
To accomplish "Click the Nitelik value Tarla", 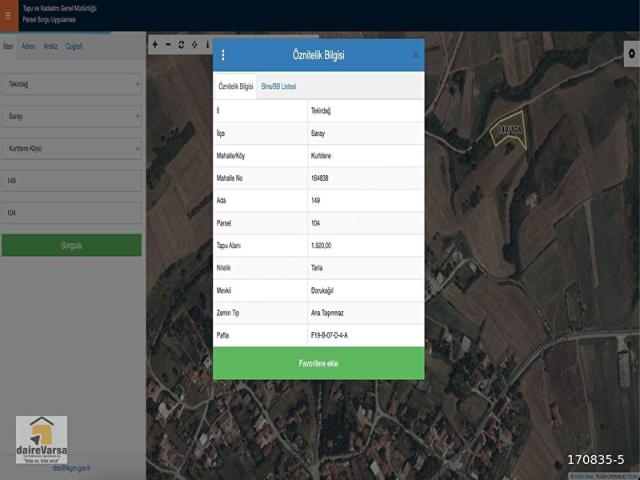I will [x=317, y=268].
